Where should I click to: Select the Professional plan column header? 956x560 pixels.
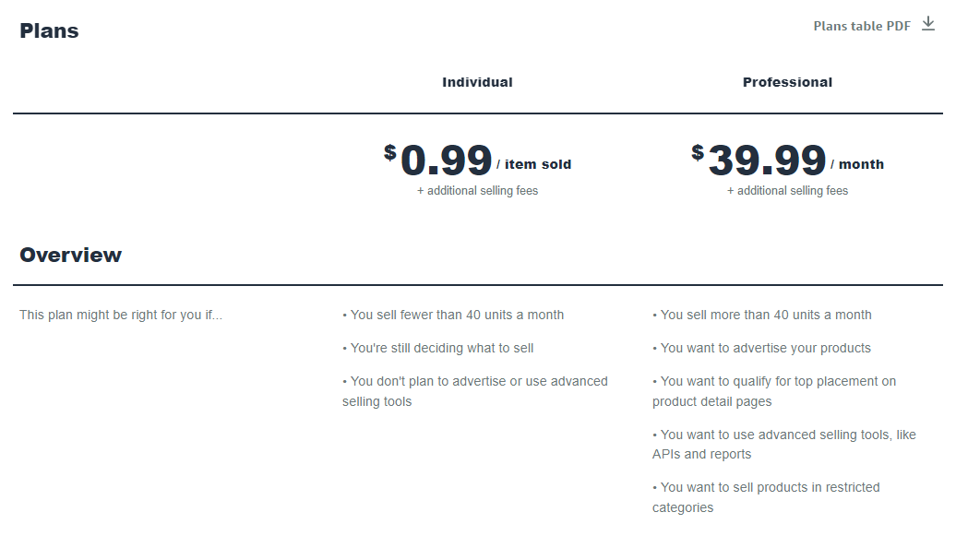pos(787,82)
